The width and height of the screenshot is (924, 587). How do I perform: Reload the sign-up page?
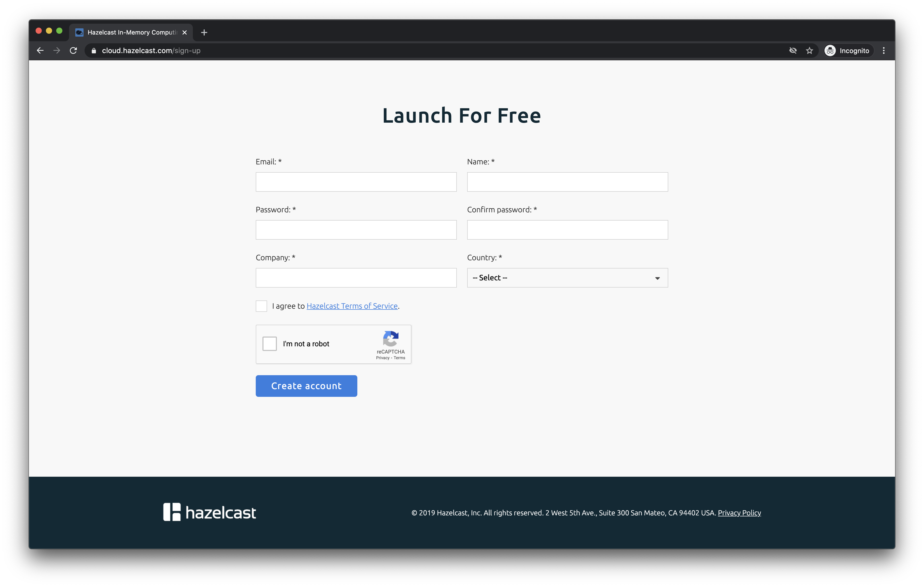[73, 51]
